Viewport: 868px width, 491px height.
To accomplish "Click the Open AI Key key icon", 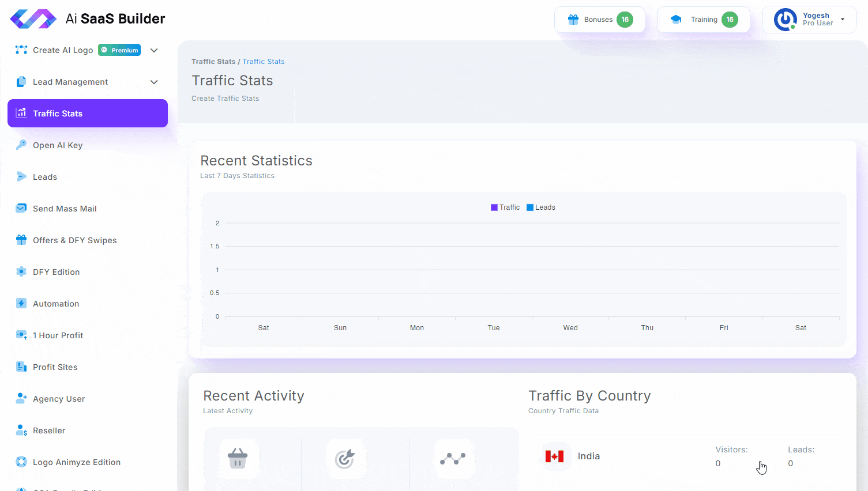I will pos(21,145).
